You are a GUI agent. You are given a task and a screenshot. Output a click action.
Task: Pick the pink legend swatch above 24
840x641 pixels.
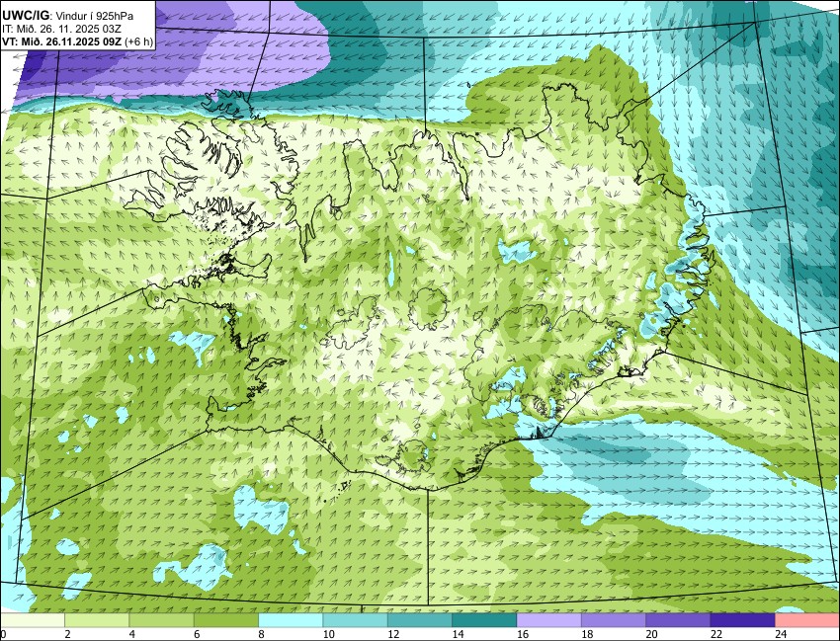(807, 620)
